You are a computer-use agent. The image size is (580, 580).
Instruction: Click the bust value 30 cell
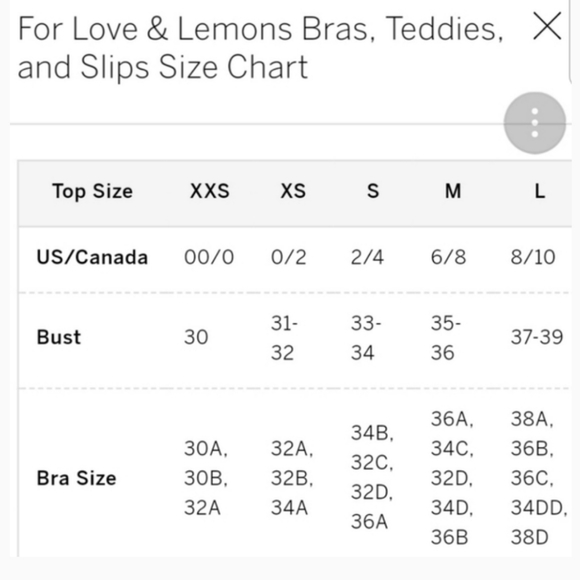point(196,337)
